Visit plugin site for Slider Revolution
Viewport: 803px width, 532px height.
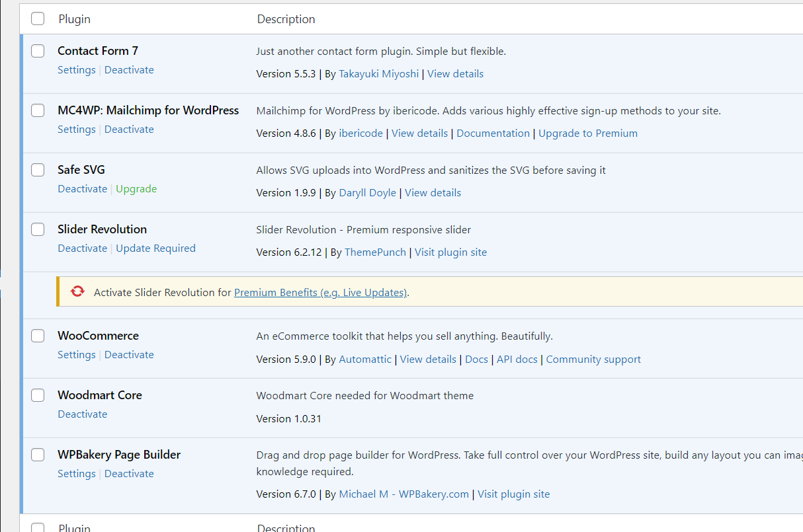click(x=450, y=252)
